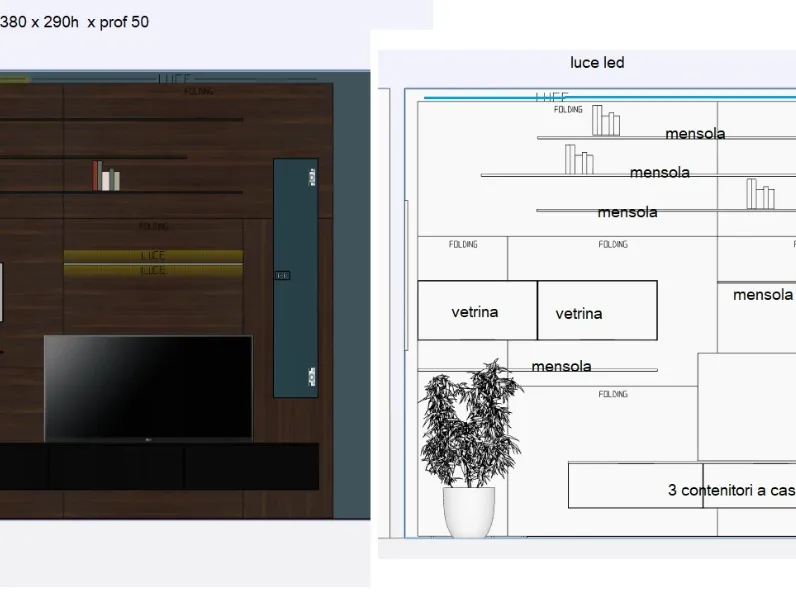The height and width of the screenshot is (597, 796).
Task: Click the topmost 'mensola' label in the drawing
Action: [x=695, y=134]
